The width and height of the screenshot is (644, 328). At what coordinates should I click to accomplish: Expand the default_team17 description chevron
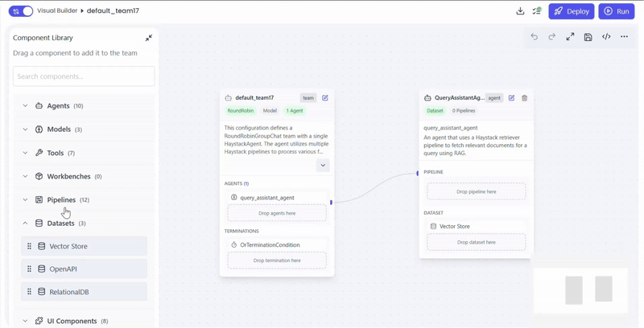(323, 166)
